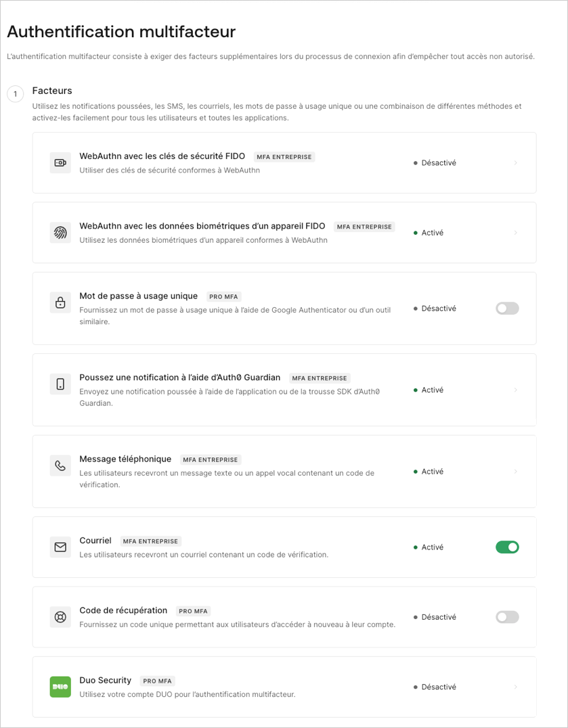Click the security key icon for WebAuthn FIDO
Image resolution: width=568 pixels, height=728 pixels.
(60, 162)
